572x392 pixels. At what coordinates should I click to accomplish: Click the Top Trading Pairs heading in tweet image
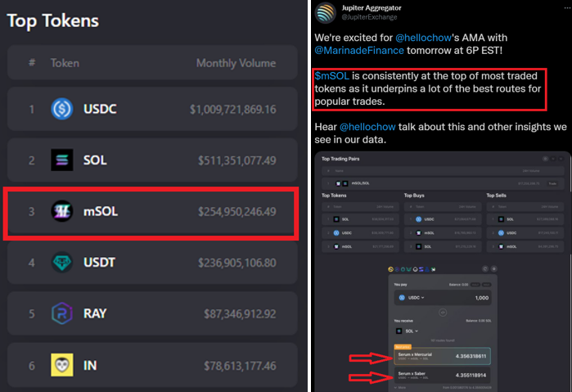point(340,159)
